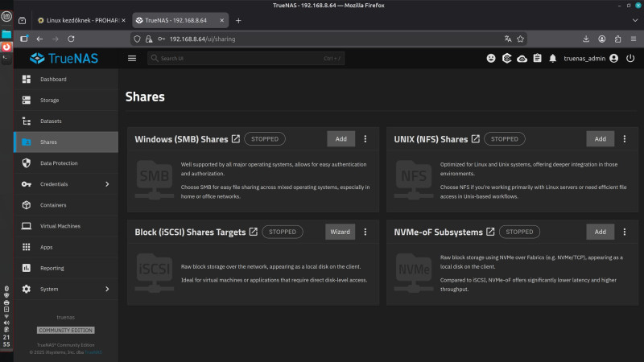The width and height of the screenshot is (644, 362).
Task: Launch the iSCSI Wizard
Action: coord(340,232)
